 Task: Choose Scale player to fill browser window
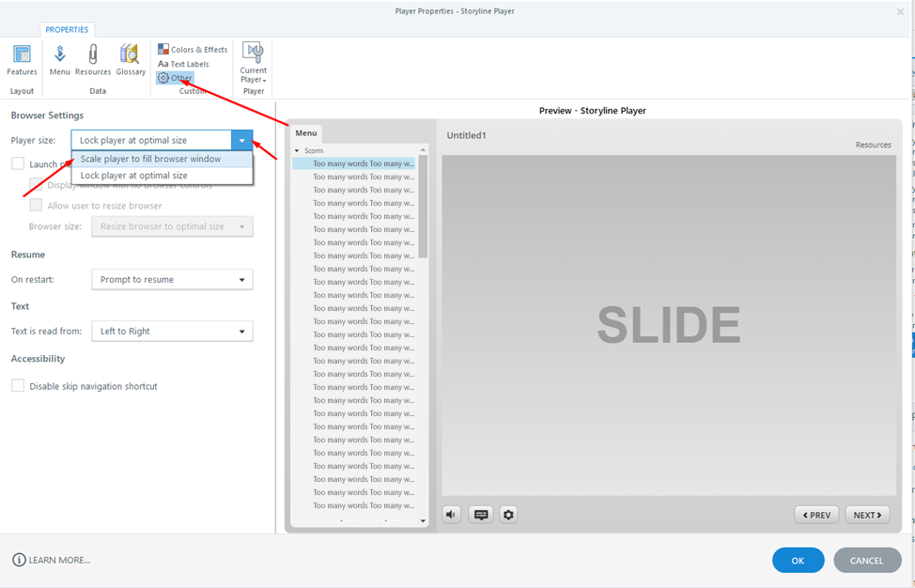163,159
